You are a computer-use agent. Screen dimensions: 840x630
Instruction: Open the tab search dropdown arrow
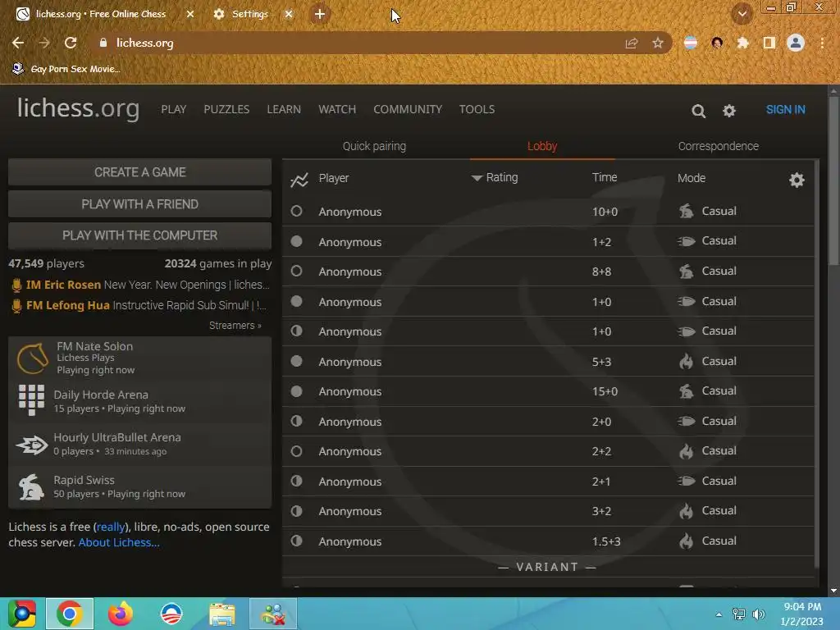coord(742,14)
